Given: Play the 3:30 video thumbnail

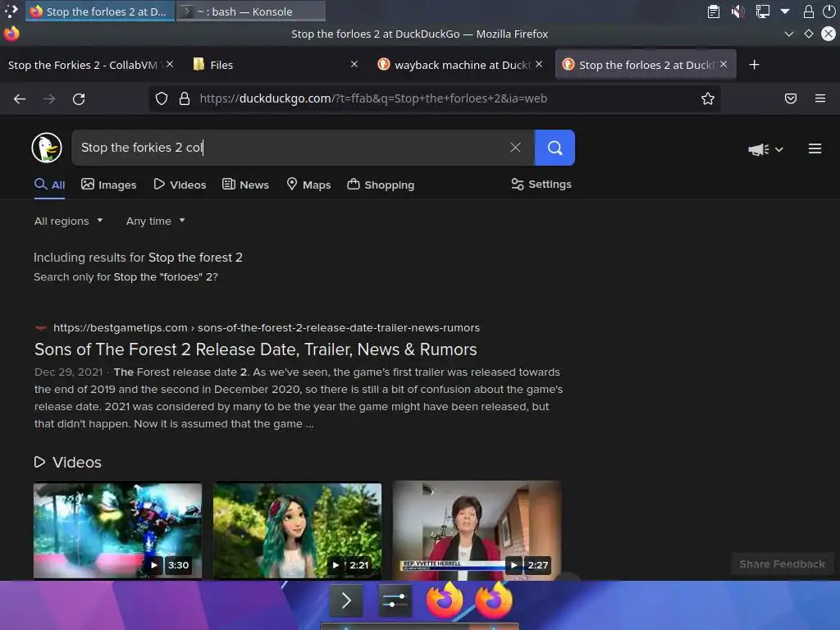Looking at the screenshot, I should 118,530.
